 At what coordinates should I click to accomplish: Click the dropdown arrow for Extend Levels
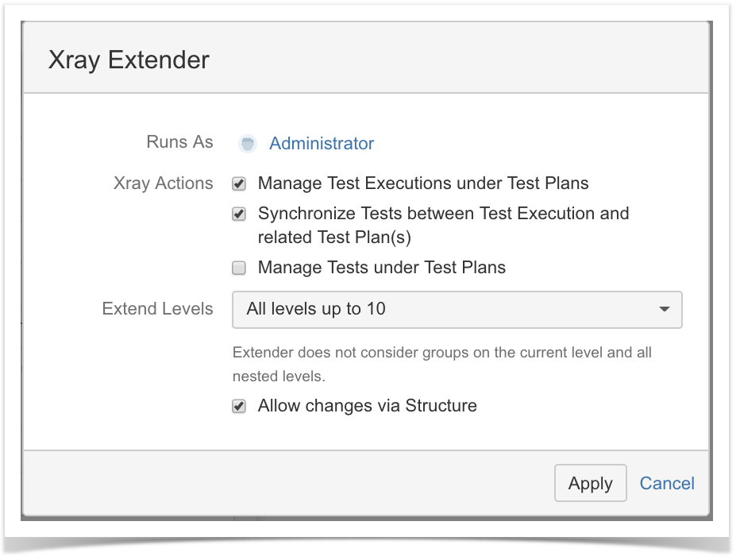(664, 309)
